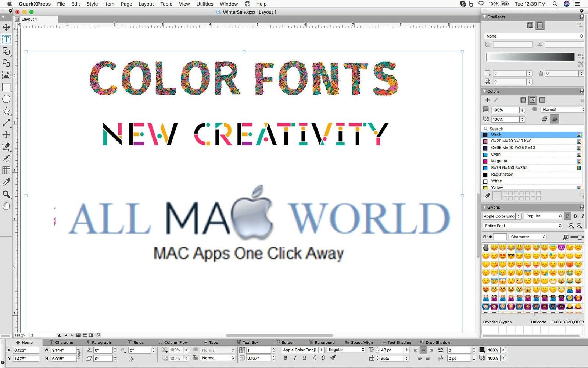This screenshot has height=368, width=588.
Task: Open the Utilities menu
Action: [205, 4]
